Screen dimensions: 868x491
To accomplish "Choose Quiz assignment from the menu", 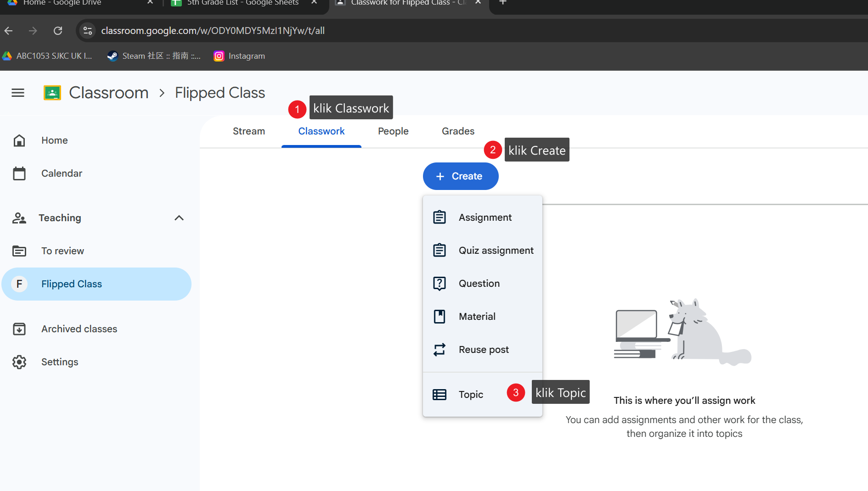I will [483, 251].
